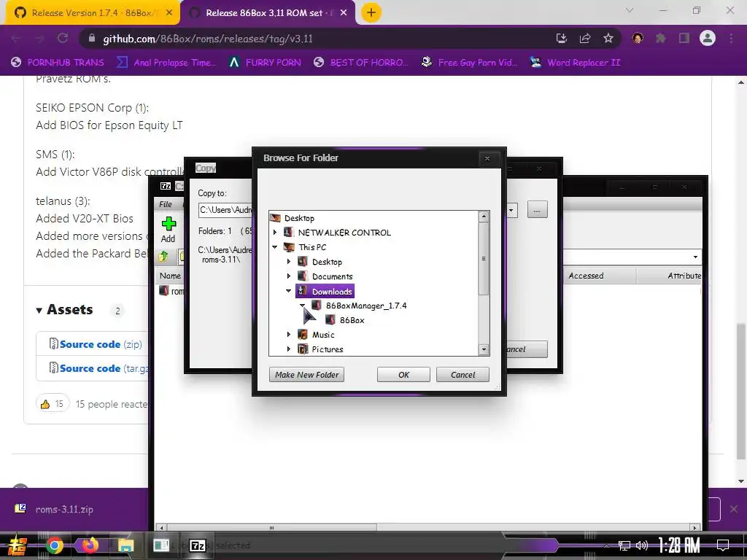Open the volume control in tray
This screenshot has width=747, height=560.
pyautogui.click(x=642, y=545)
